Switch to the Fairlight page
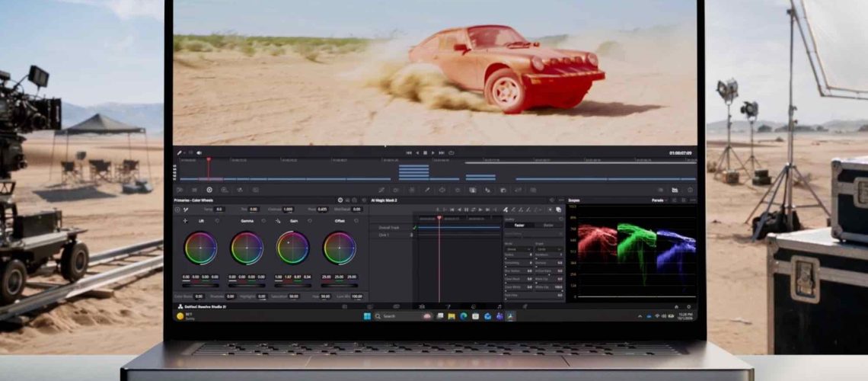This screenshot has width=868, height=381. tap(499, 306)
